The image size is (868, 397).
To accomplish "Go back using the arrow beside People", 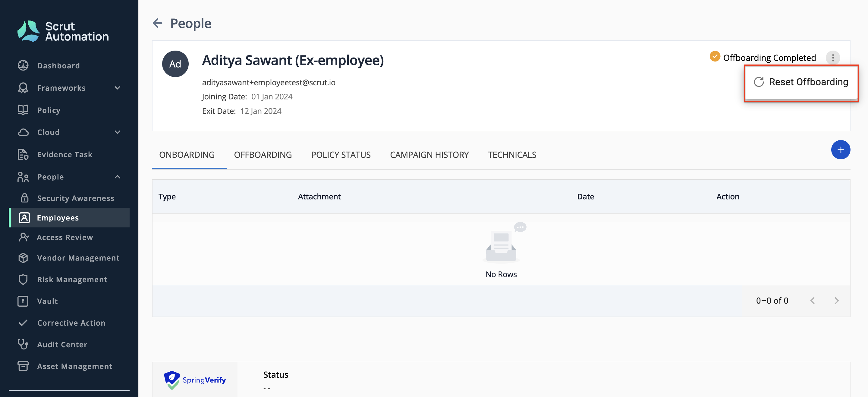I will tap(157, 23).
